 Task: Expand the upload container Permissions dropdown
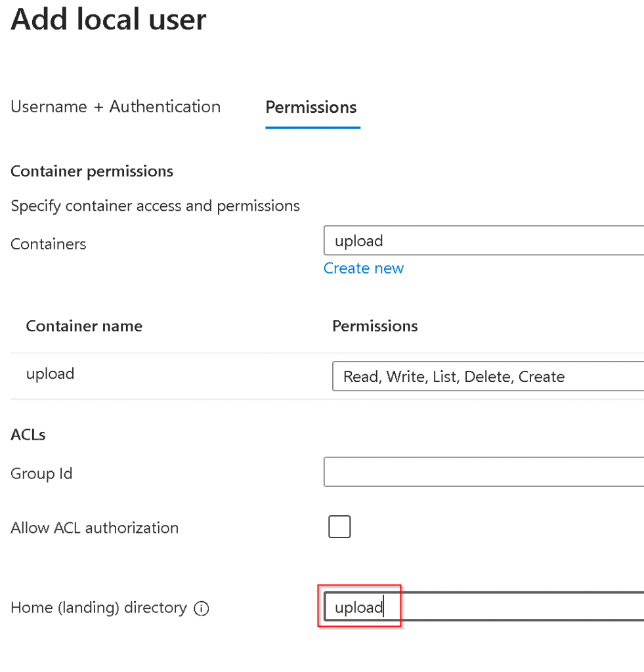(x=487, y=377)
